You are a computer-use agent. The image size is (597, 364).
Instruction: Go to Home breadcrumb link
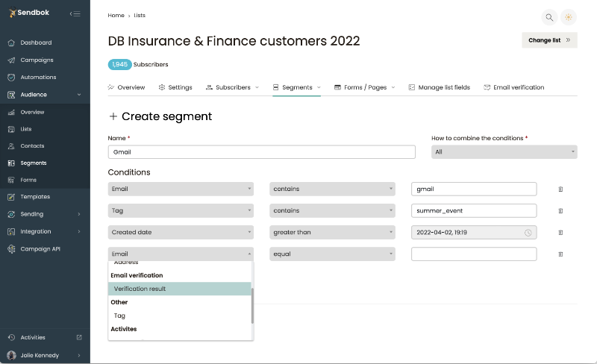click(x=116, y=15)
